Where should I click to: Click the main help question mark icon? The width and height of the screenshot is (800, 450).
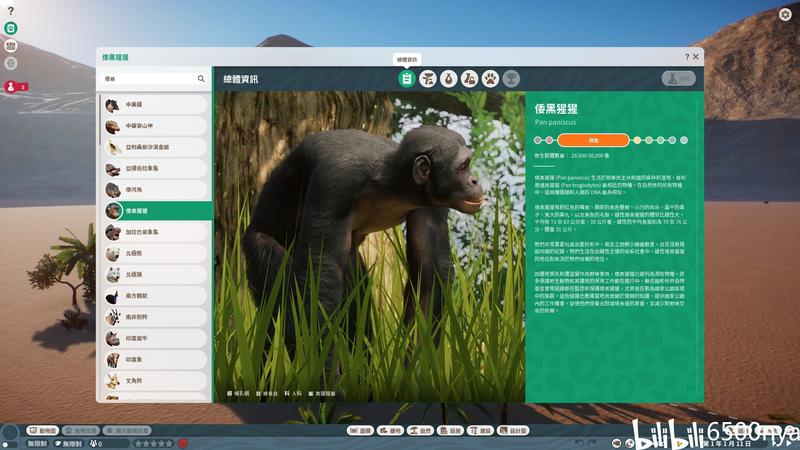tap(11, 10)
